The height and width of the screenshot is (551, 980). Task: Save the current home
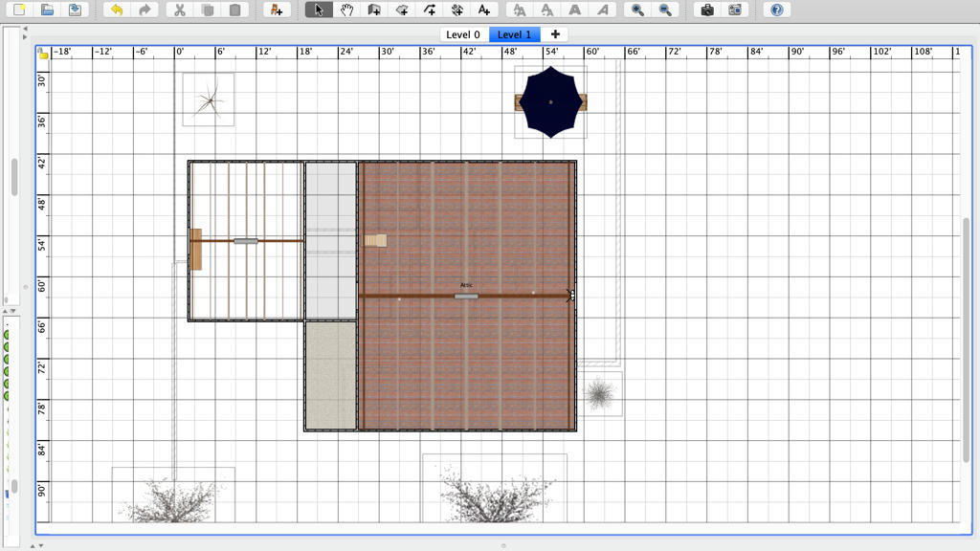pos(75,10)
